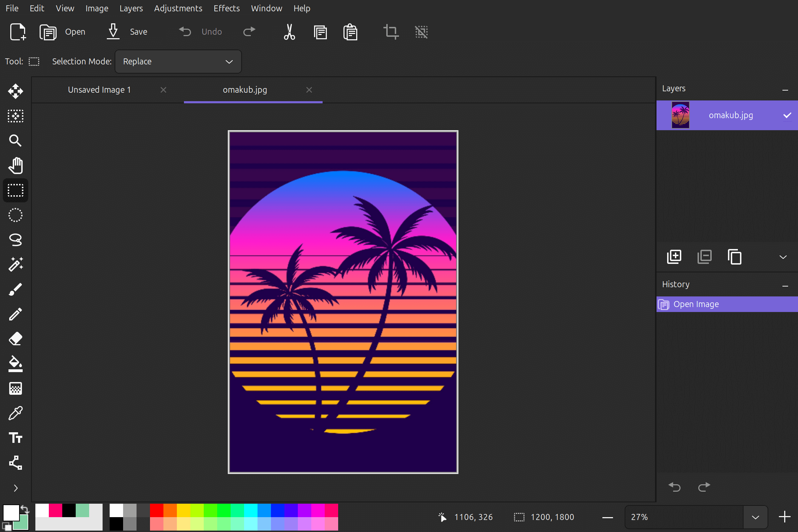Open the File menu
798x532 pixels.
tap(12, 8)
